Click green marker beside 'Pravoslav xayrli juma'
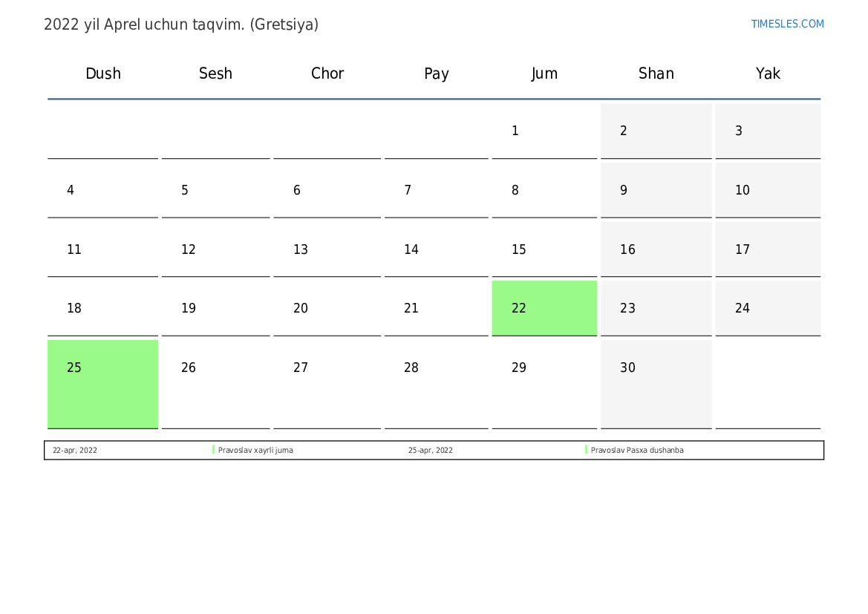 click(214, 450)
